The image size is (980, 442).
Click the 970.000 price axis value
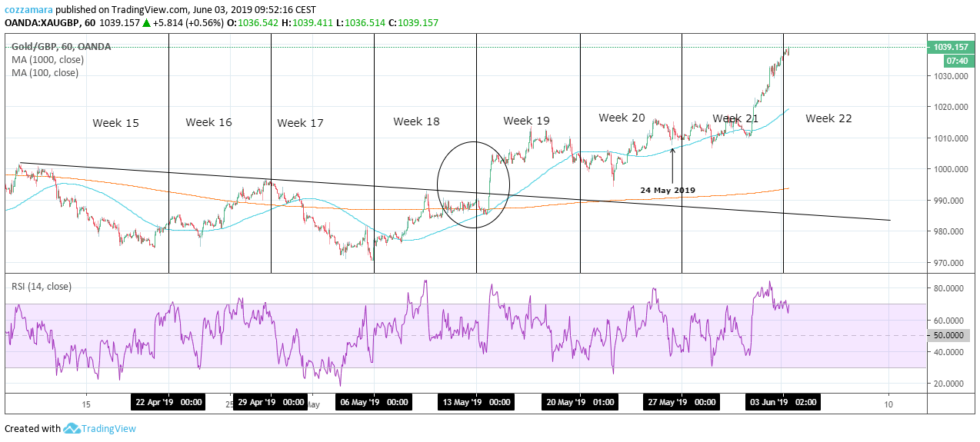[950, 263]
